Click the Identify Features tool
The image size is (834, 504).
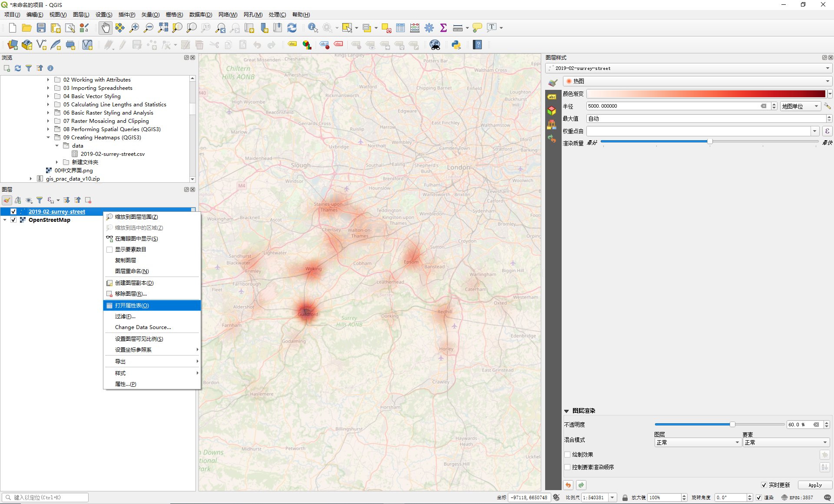point(312,28)
